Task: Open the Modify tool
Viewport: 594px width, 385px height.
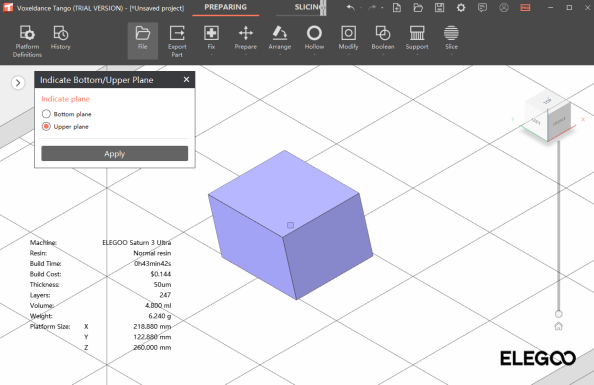Action: [348, 38]
